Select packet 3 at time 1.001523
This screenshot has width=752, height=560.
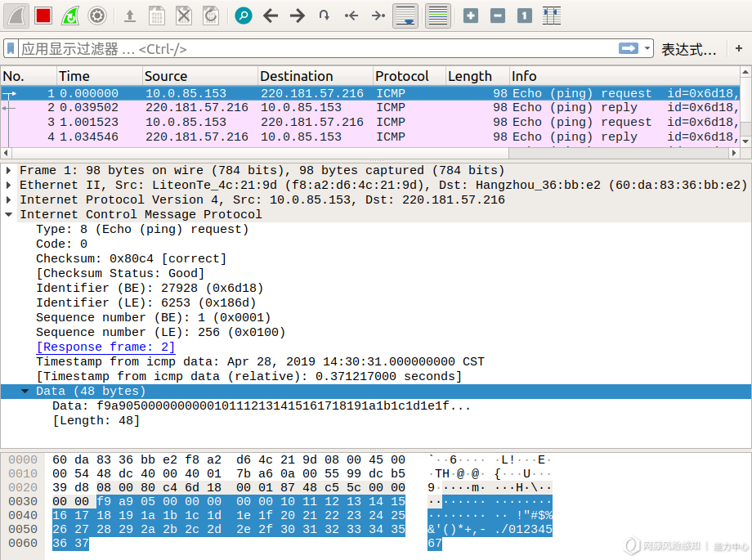pos(370,122)
